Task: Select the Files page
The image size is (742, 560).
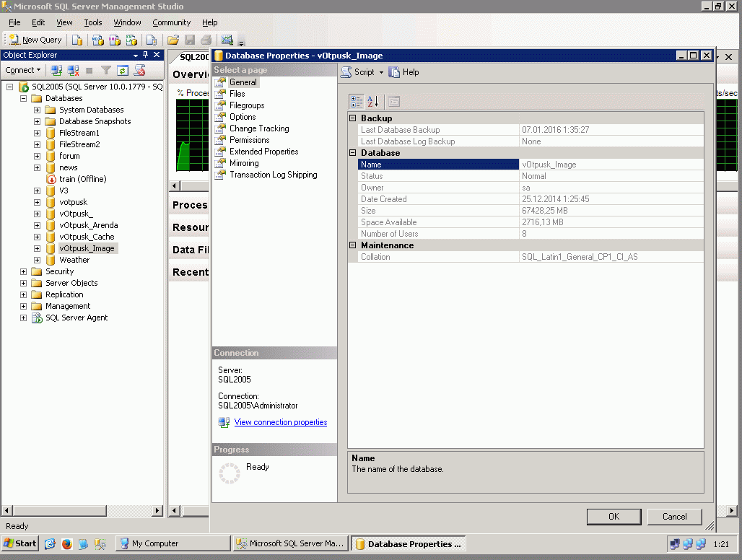Action: [x=237, y=94]
